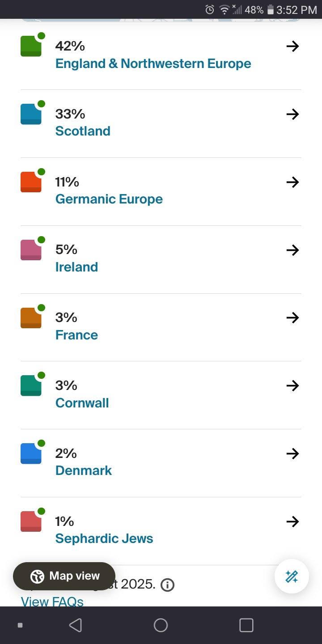322x644 pixels.
Task: Switch to Map view
Action: pos(64,576)
